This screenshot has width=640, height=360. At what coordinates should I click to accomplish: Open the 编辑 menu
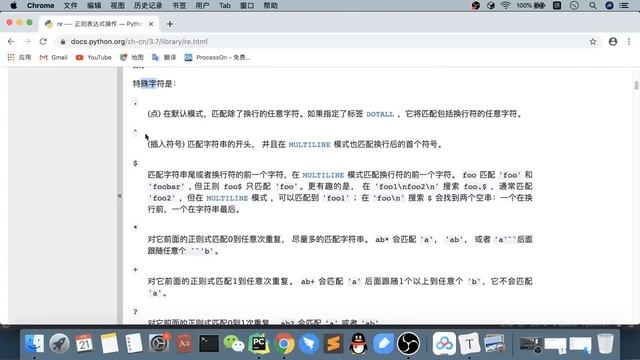click(94, 6)
